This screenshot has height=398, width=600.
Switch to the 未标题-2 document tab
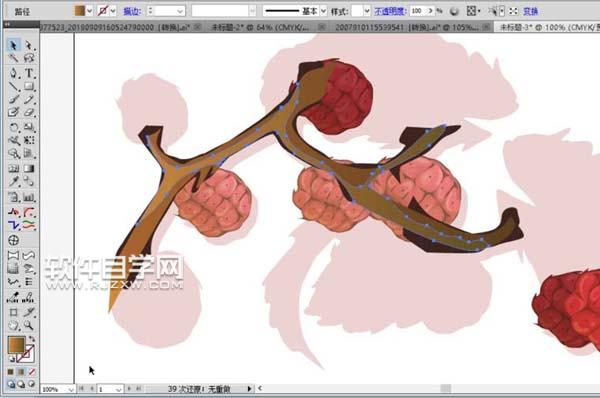point(260,27)
